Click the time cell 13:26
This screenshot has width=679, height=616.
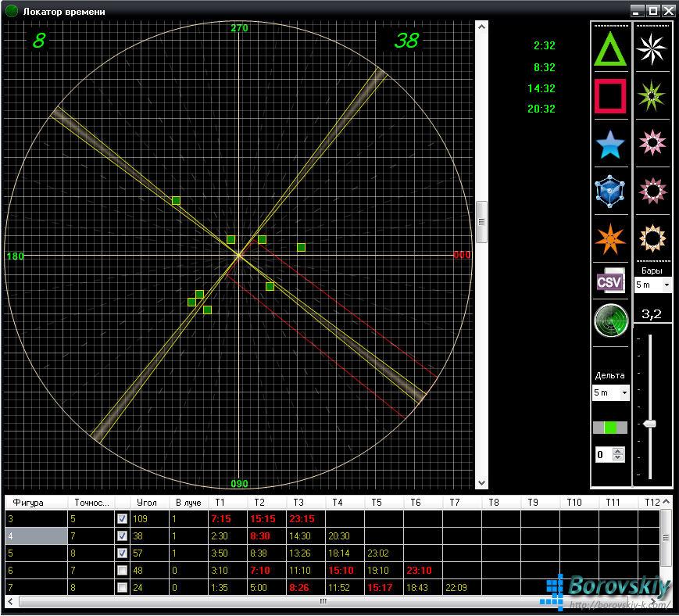[x=306, y=553]
